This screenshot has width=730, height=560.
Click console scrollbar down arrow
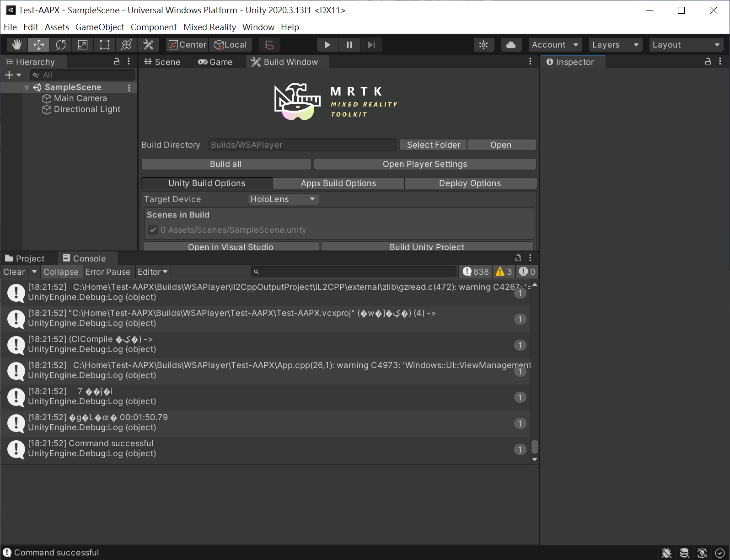click(534, 459)
